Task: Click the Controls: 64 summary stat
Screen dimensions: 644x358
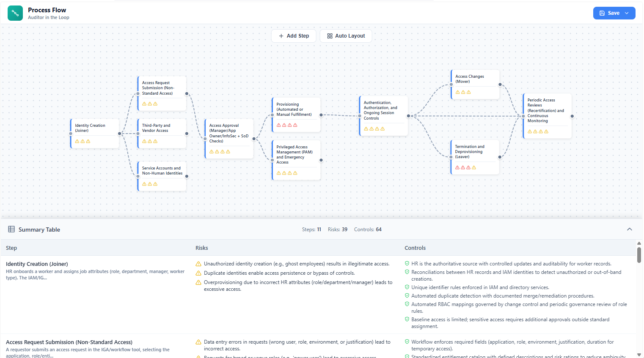Action: 367,229
